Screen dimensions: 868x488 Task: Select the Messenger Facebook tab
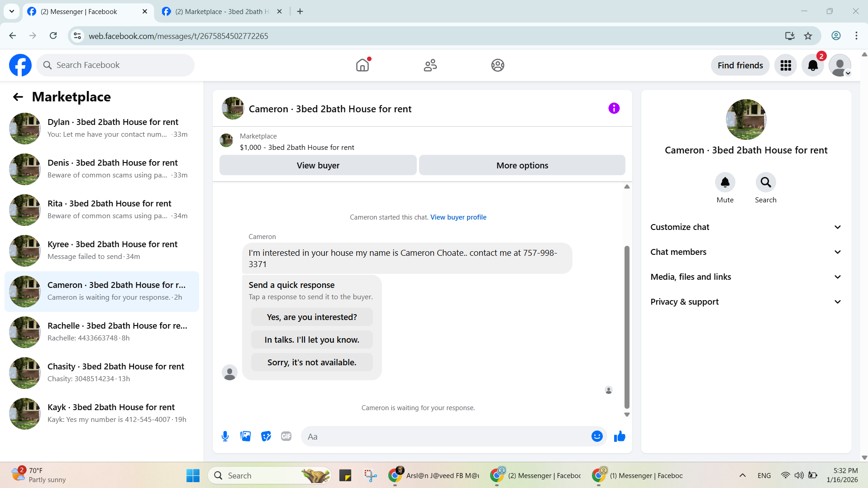(88, 12)
